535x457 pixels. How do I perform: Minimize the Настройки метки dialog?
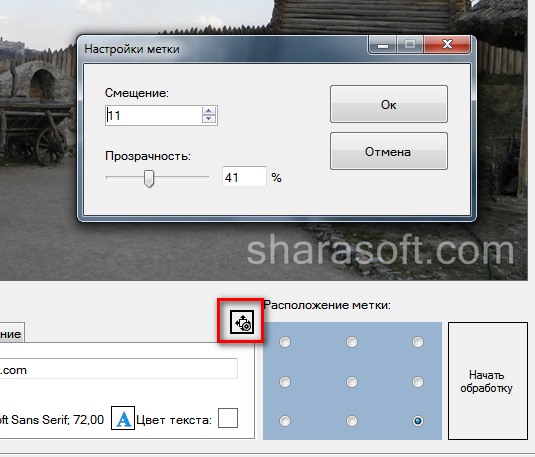click(383, 44)
